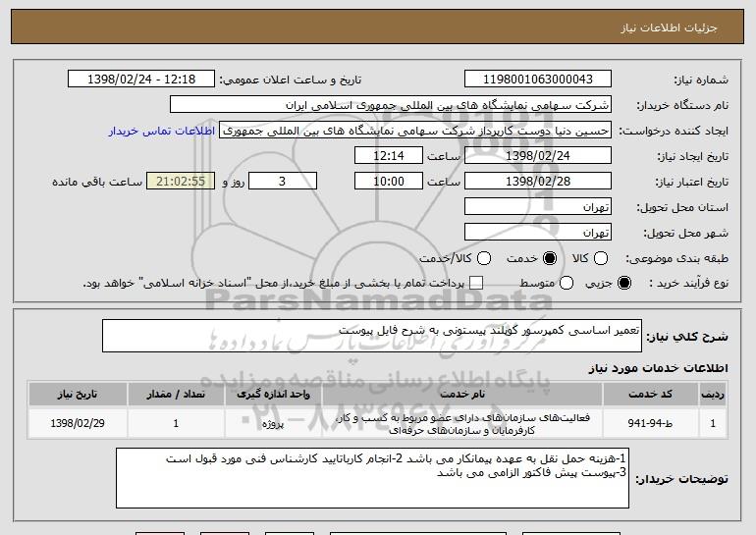
Task: Click the تاریخ نیاز column header
Action: click(x=78, y=395)
